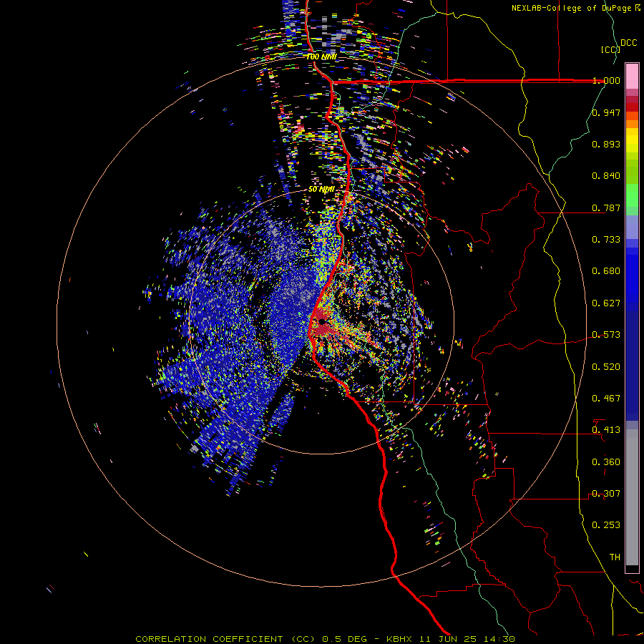Click the 'TH' threshold label on the scale

click(x=615, y=557)
